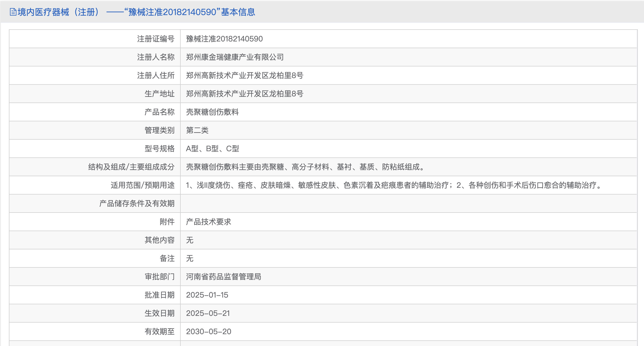The width and height of the screenshot is (644, 346).
Task: Click the 生产地址 address value
Action: (244, 94)
